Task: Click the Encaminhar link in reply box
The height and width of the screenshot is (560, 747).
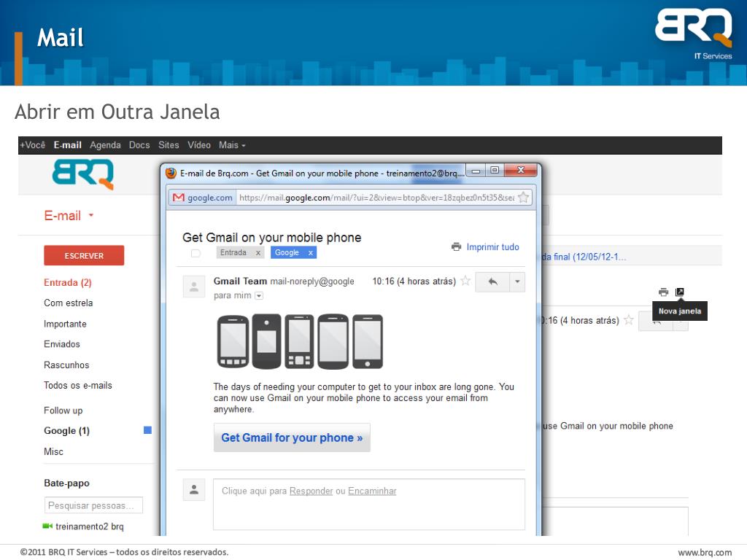Action: point(372,491)
